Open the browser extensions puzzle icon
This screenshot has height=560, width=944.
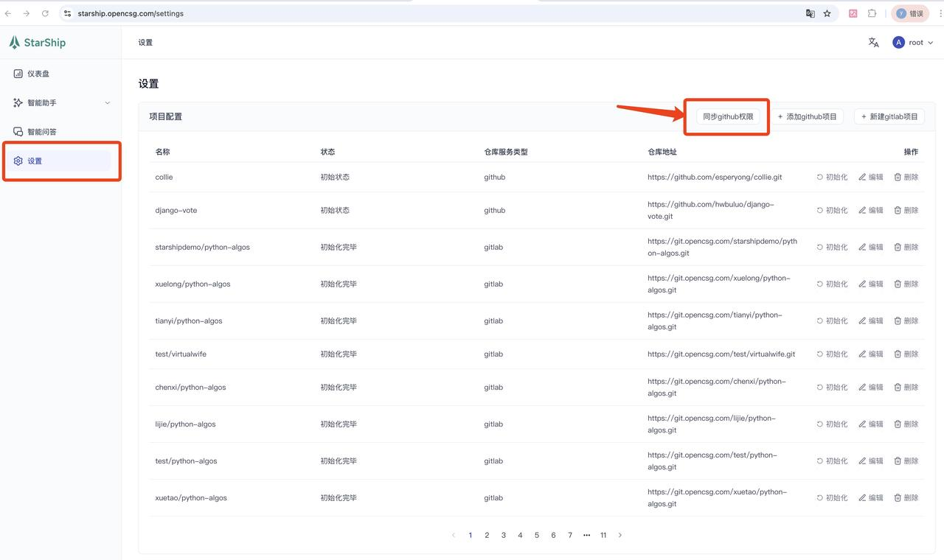(872, 13)
